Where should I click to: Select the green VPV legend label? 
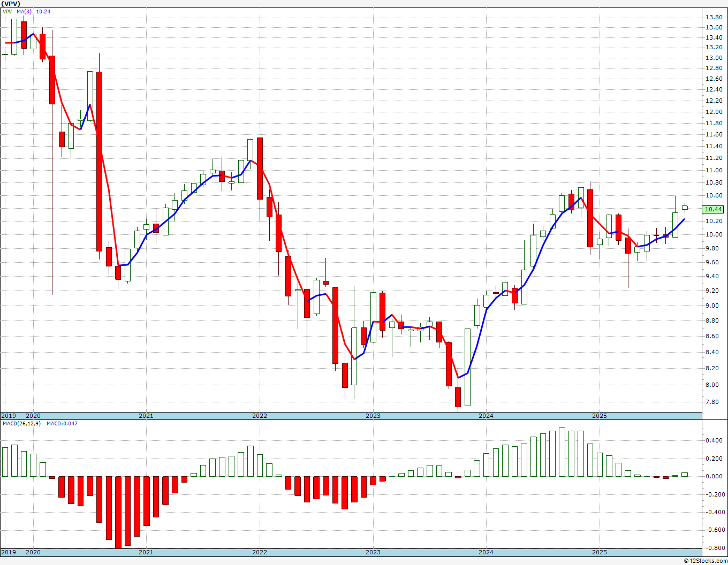(7, 11)
